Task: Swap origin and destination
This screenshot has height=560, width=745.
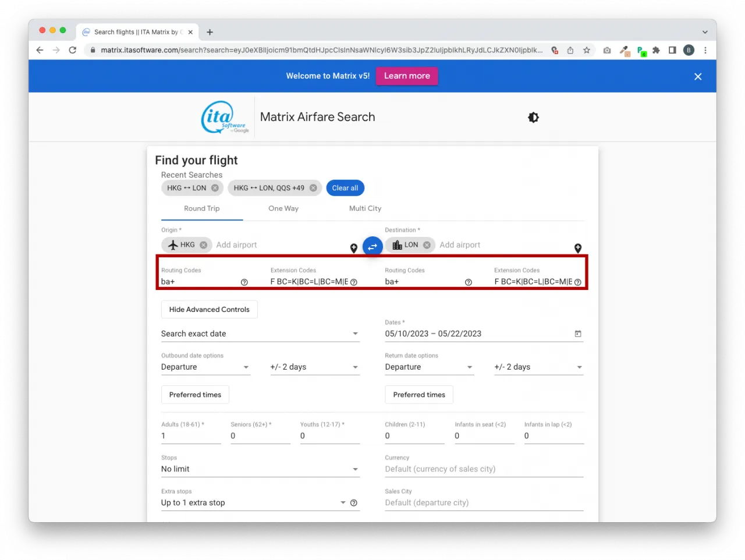Action: tap(372, 247)
